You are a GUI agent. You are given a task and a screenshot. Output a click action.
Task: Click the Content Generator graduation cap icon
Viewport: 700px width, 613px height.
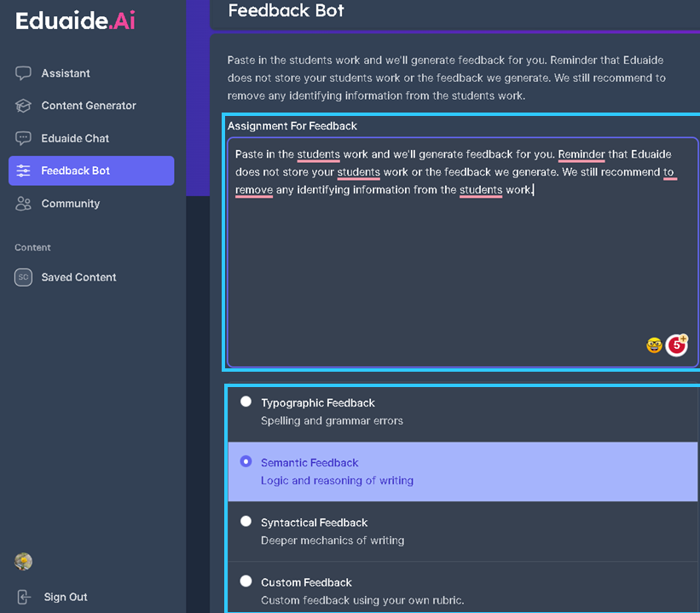coord(23,106)
